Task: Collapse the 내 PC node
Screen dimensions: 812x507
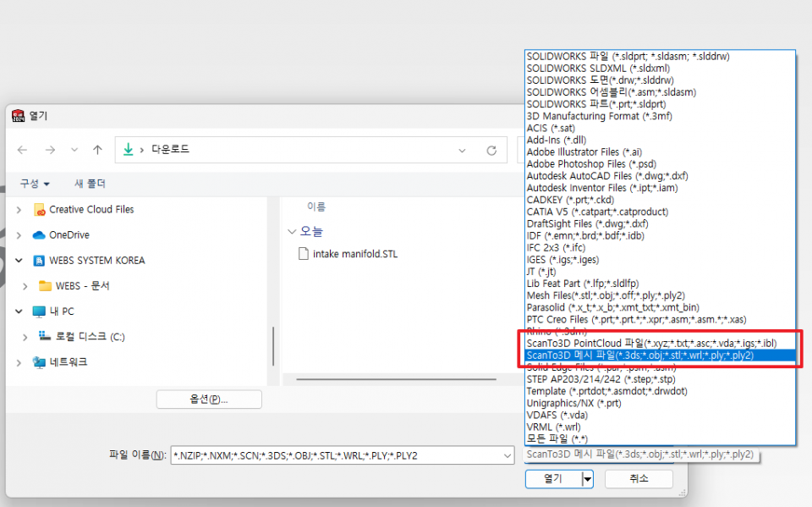Action: tap(19, 311)
